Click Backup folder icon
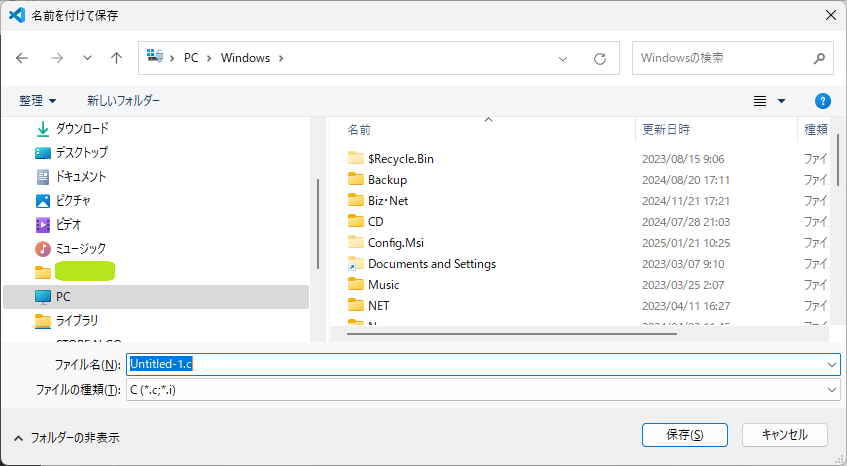847x466 pixels. [x=355, y=179]
